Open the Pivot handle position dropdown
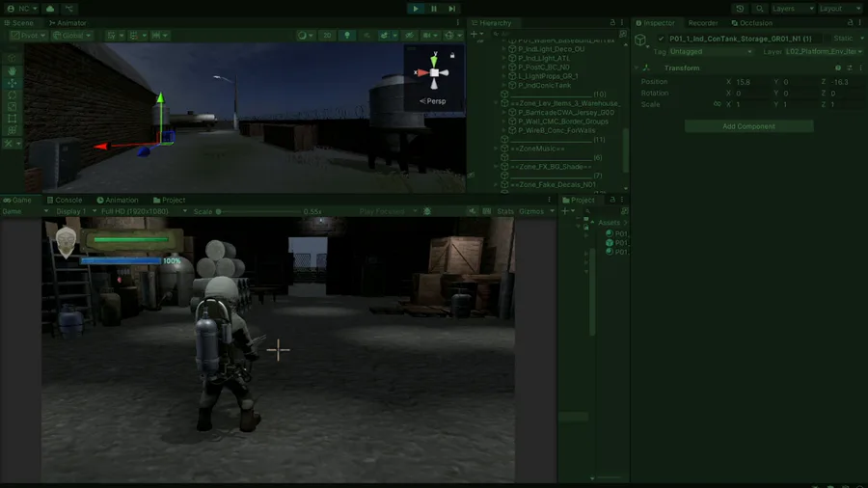This screenshot has width=868, height=488. [28, 35]
